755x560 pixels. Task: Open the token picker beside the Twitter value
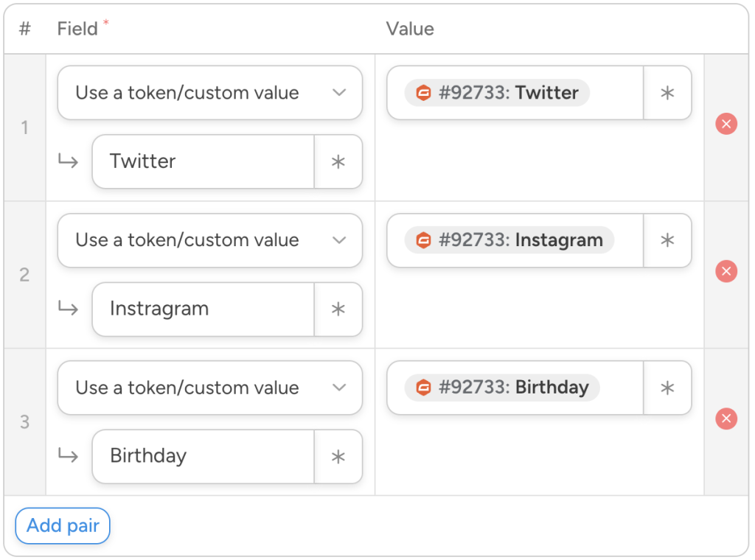point(667,93)
